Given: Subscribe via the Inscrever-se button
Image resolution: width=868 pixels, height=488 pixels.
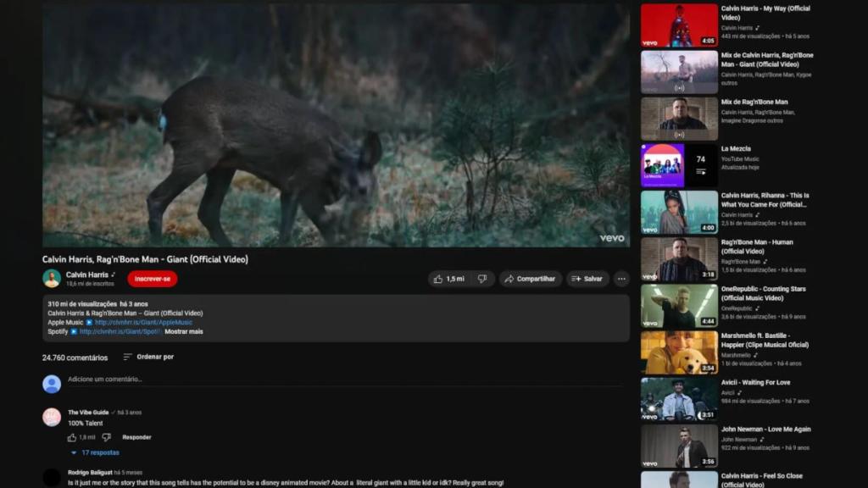Looking at the screenshot, I should [x=153, y=279].
